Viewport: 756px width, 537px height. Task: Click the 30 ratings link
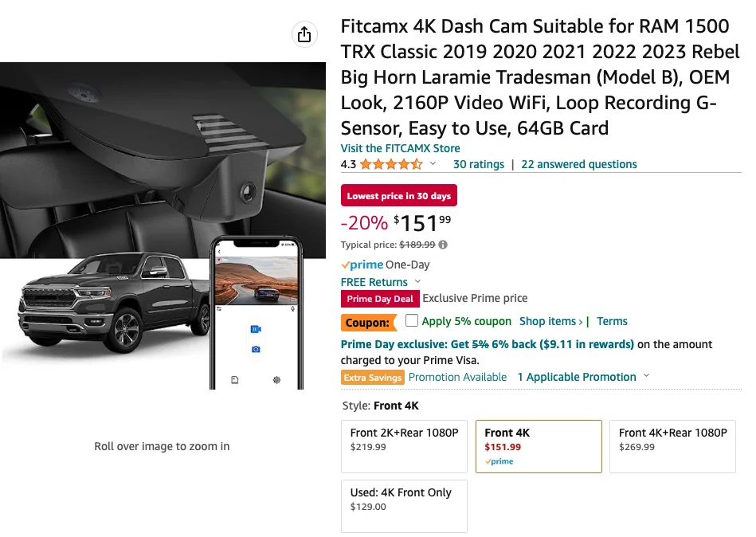(477, 164)
